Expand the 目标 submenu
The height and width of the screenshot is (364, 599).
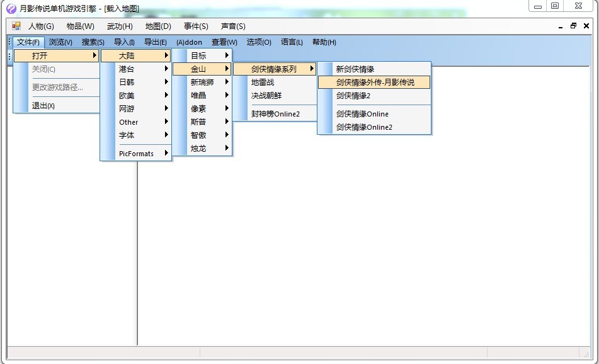[202, 56]
